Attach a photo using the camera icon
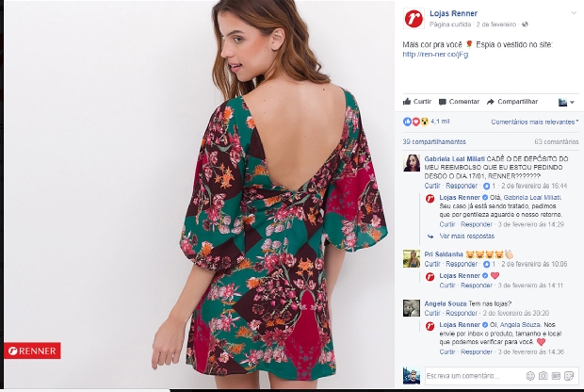The height and width of the screenshot is (392, 584). tap(543, 376)
